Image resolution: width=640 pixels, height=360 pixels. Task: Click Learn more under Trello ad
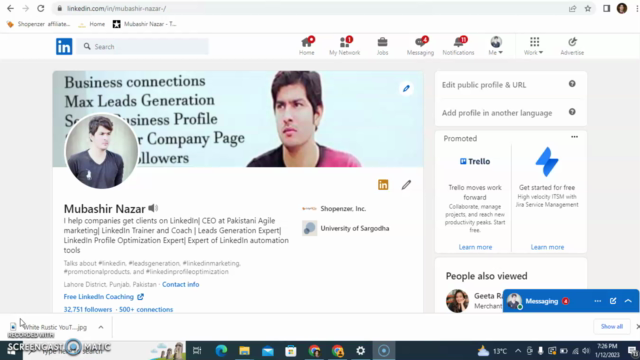475,247
